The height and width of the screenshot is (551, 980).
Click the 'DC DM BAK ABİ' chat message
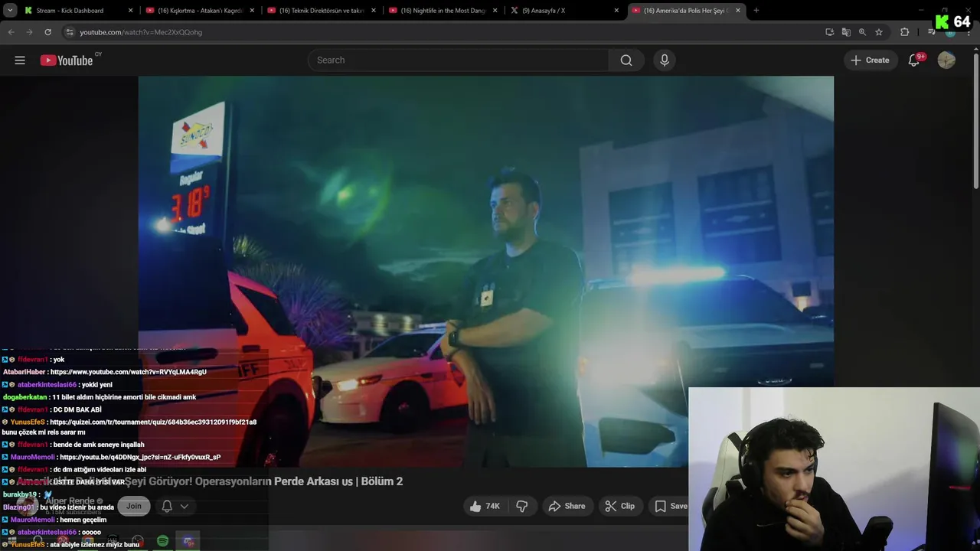click(77, 409)
